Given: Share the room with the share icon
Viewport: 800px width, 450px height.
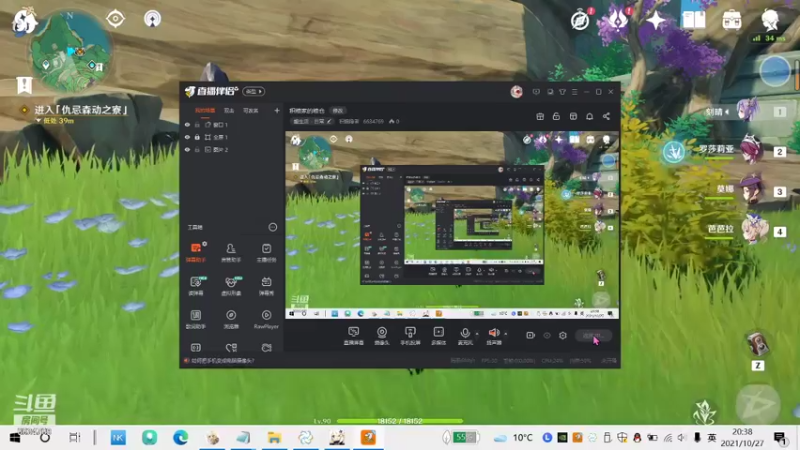Looking at the screenshot, I should pyautogui.click(x=606, y=116).
